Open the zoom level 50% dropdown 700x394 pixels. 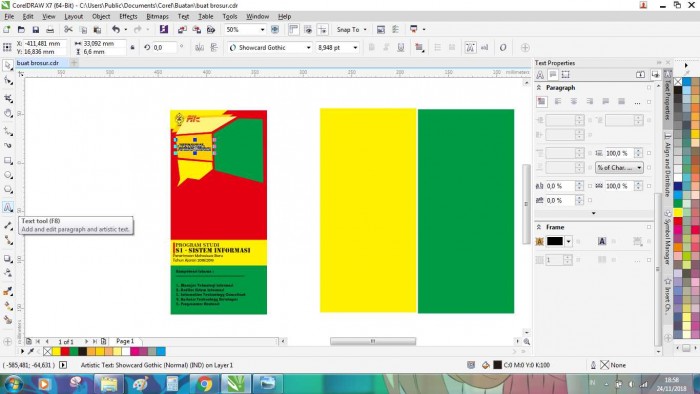[x=262, y=29]
